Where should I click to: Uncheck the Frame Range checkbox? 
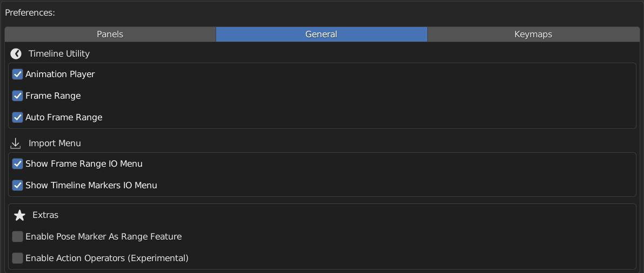(17, 96)
